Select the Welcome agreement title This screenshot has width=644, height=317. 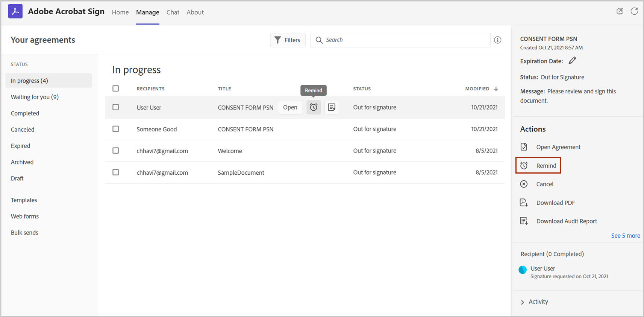pos(230,151)
